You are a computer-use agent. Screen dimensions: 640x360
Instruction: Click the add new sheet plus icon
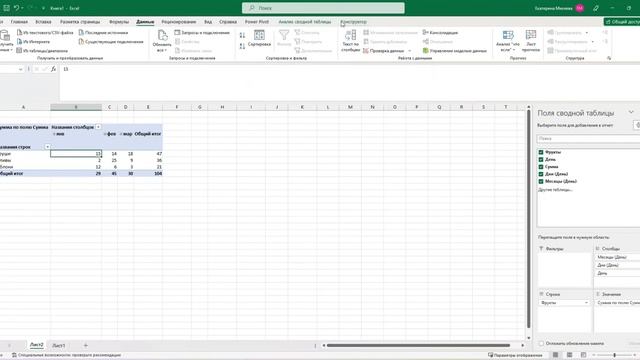86,345
